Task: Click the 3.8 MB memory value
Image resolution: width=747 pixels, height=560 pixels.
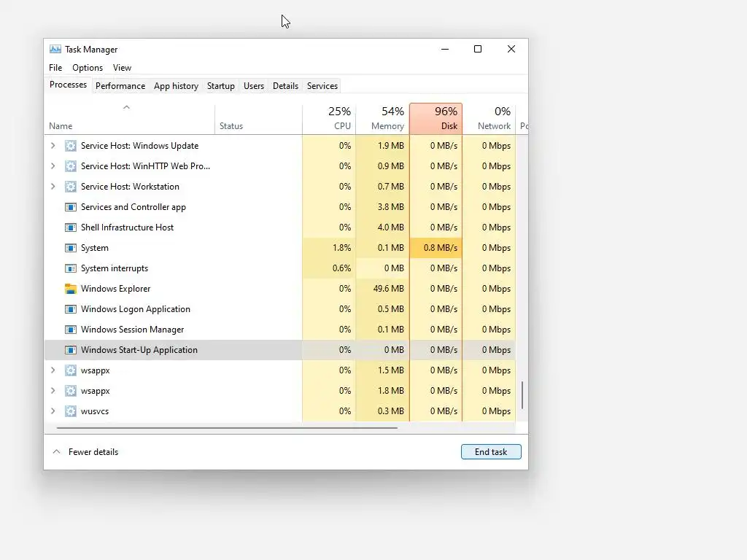Action: point(391,207)
